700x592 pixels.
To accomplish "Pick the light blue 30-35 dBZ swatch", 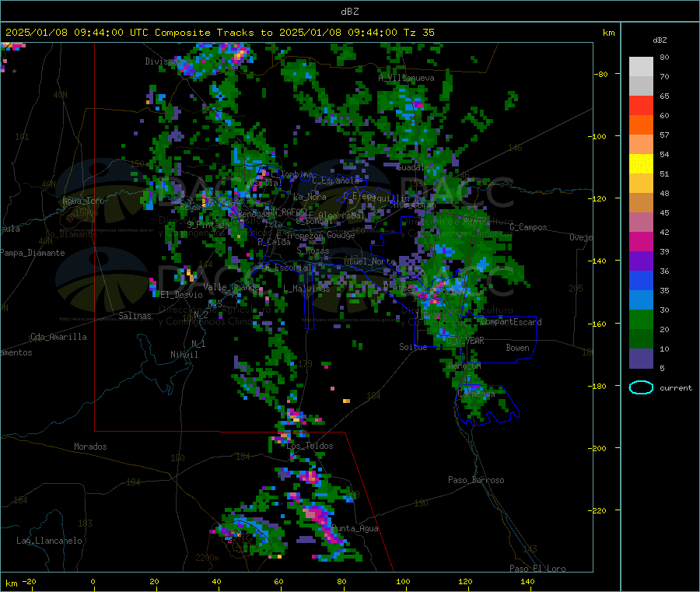I will (641, 300).
